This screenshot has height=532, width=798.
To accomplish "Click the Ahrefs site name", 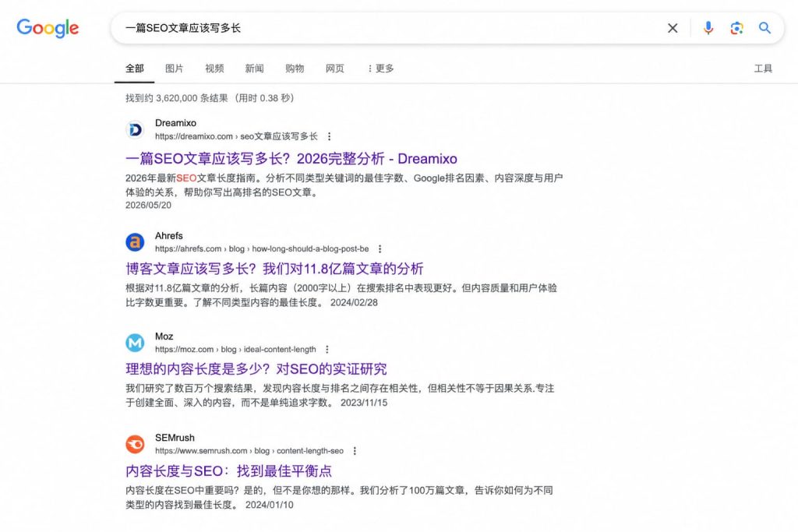I will (x=168, y=235).
